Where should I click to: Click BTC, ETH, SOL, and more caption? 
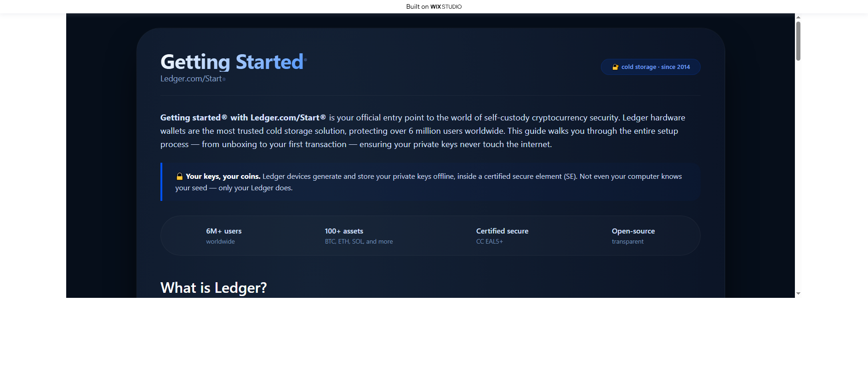pyautogui.click(x=359, y=242)
